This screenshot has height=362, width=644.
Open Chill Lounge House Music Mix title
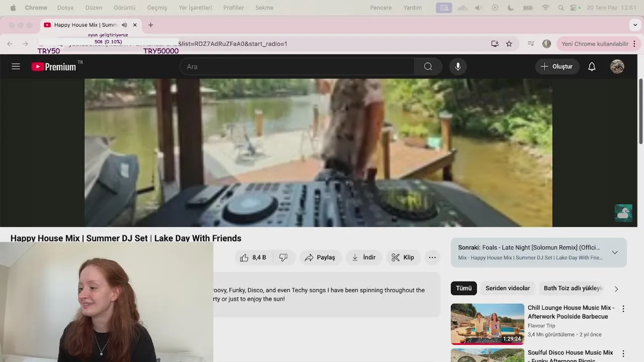coord(571,312)
